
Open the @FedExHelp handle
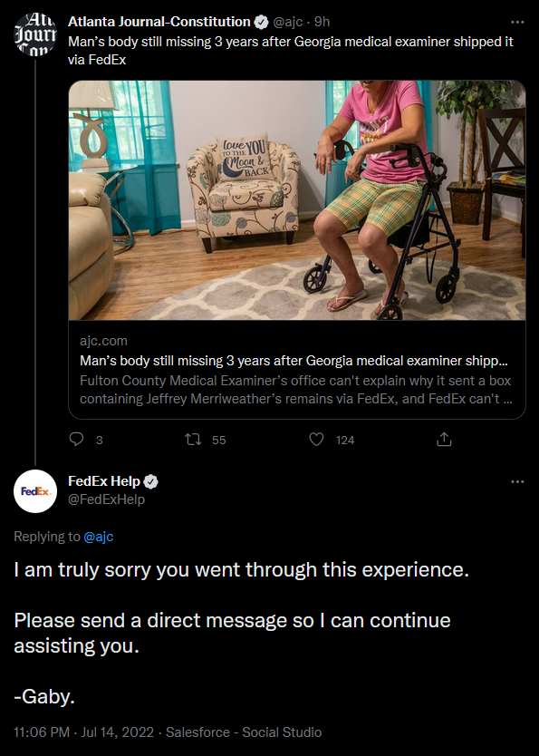105,500
